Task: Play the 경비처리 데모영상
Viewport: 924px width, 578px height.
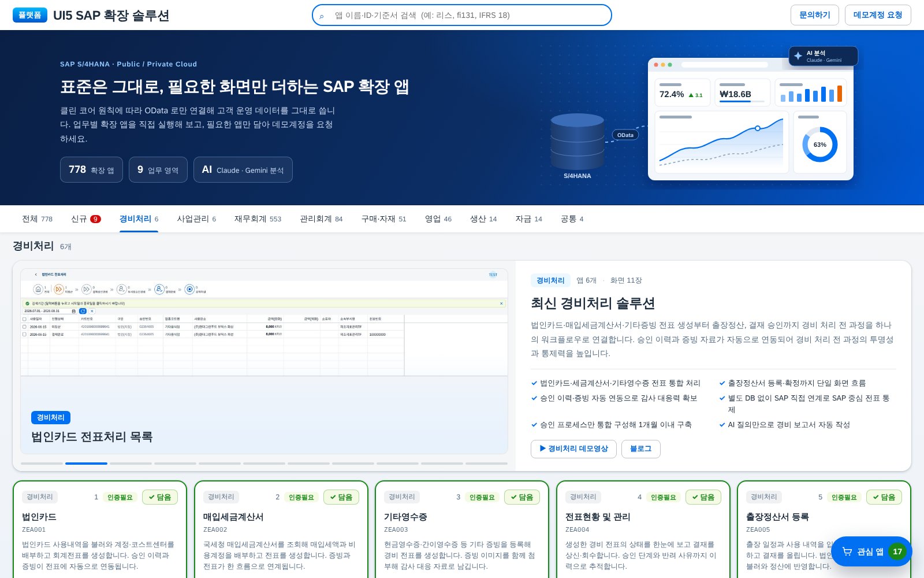Action: pos(573,449)
